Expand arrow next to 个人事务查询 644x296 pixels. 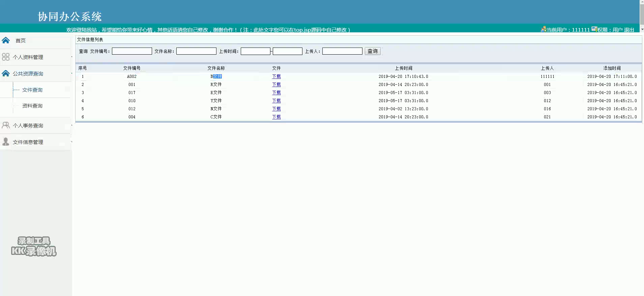71,125
